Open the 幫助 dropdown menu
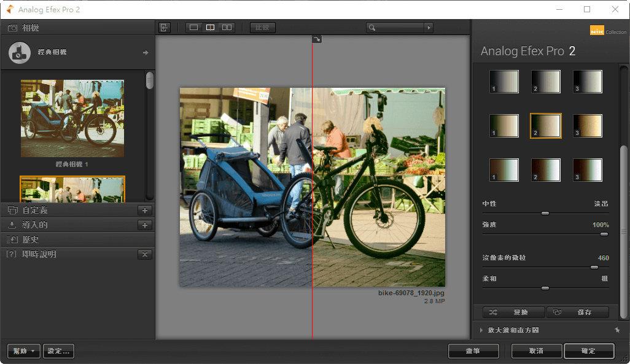Image resolution: width=630 pixels, height=364 pixels. tap(24, 351)
